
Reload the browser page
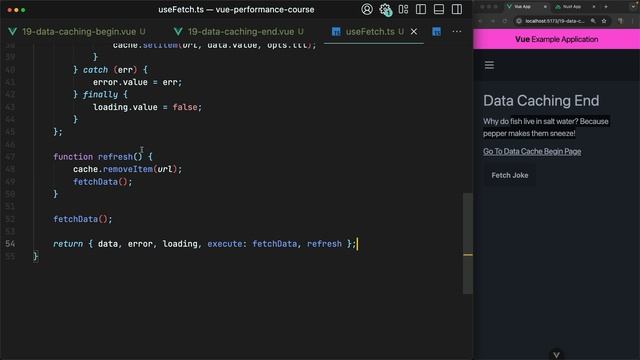coord(505,21)
